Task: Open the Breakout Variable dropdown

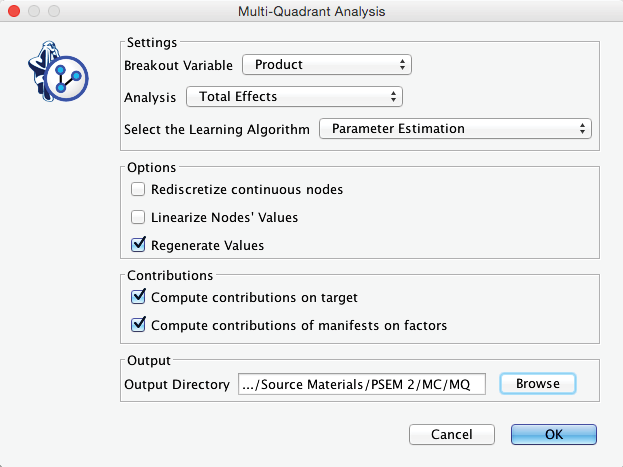Action: [327, 65]
